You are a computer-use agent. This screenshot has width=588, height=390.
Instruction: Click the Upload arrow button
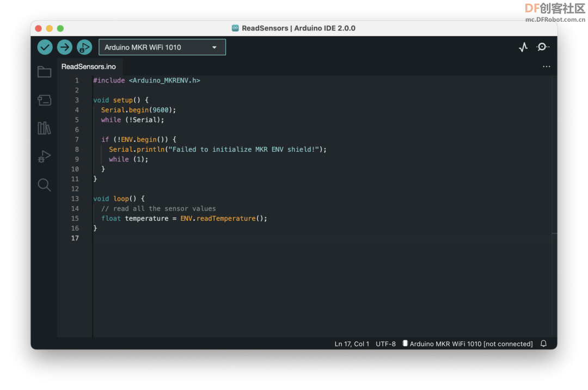64,47
